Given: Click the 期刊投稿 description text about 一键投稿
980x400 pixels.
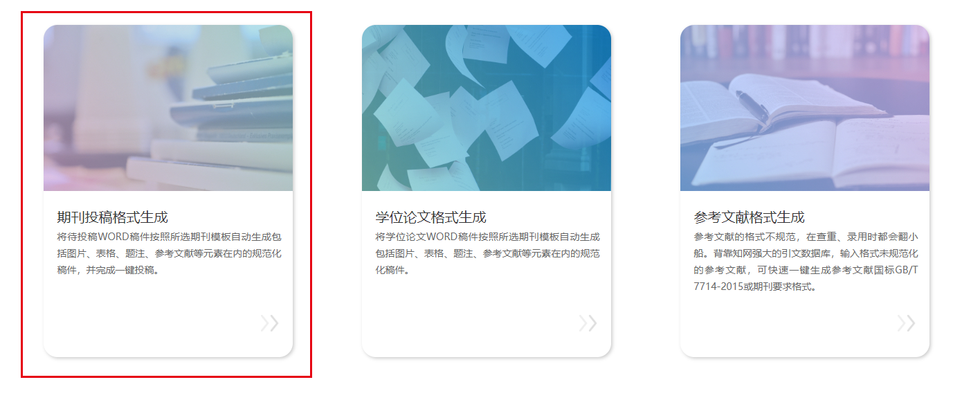Looking at the screenshot, I should pos(169,253).
